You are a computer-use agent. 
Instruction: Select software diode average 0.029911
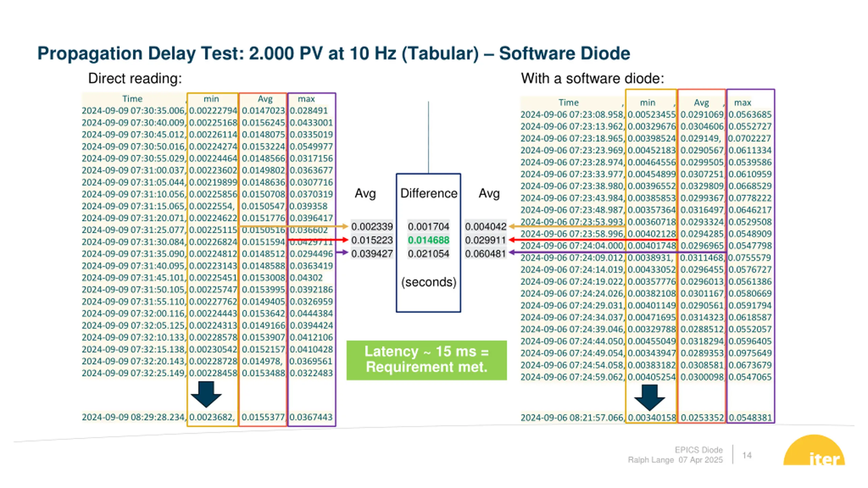(x=486, y=240)
